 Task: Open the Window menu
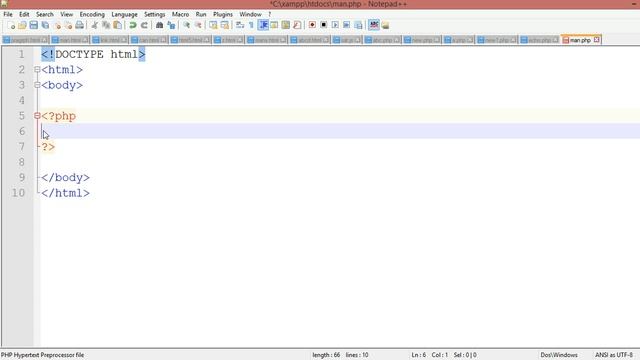250,14
